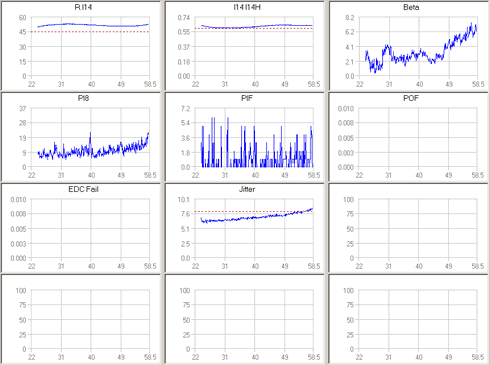Click the red dotted limit in R I14
The height and width of the screenshot is (365, 490).
point(90,32)
